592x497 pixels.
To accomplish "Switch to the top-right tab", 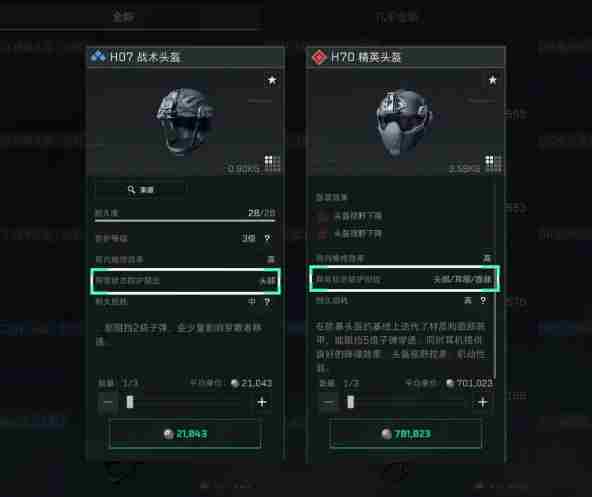I will (x=398, y=17).
